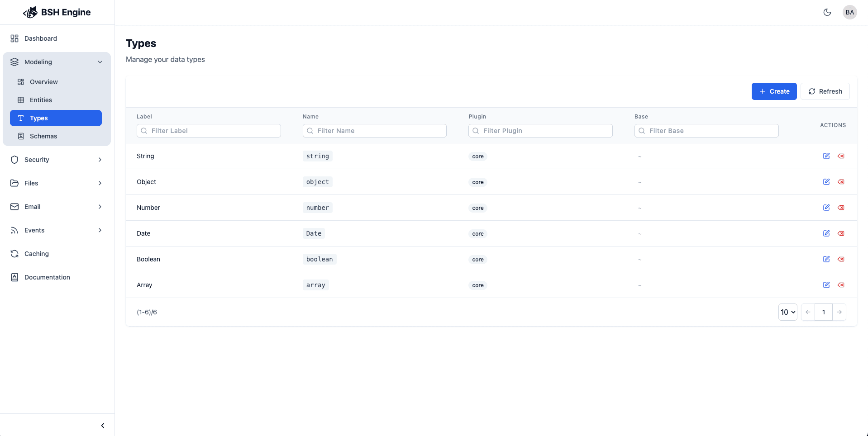
Task: Toggle dark mode with the moon icon
Action: tap(827, 12)
